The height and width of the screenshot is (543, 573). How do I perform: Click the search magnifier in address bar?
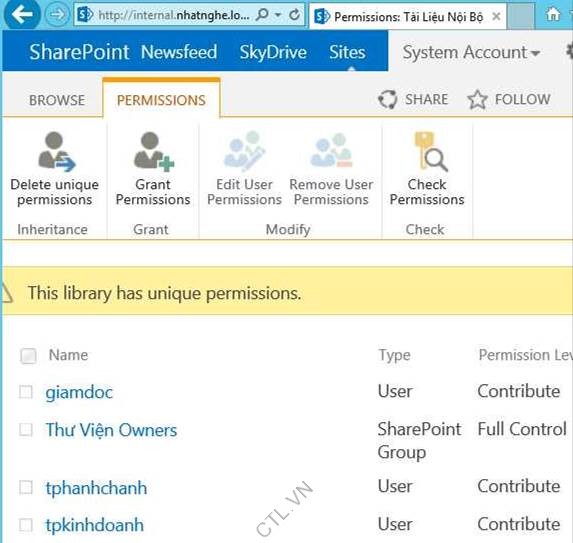[262, 15]
